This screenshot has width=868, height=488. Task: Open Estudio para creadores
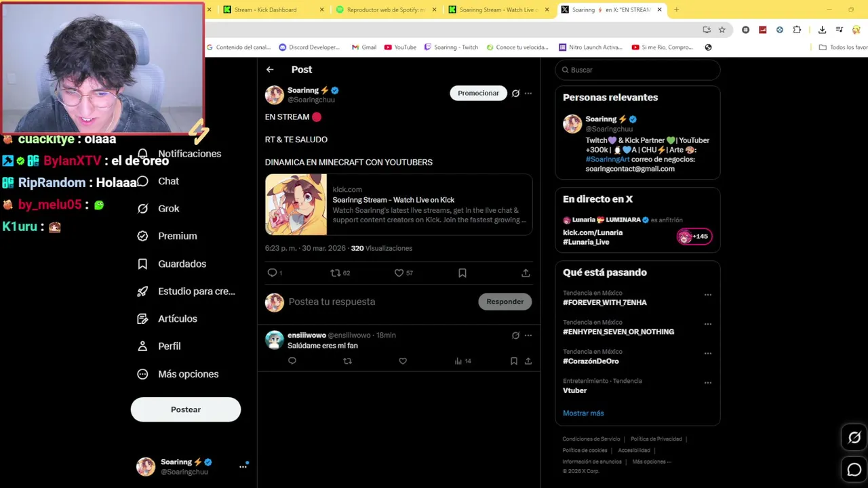186,291
